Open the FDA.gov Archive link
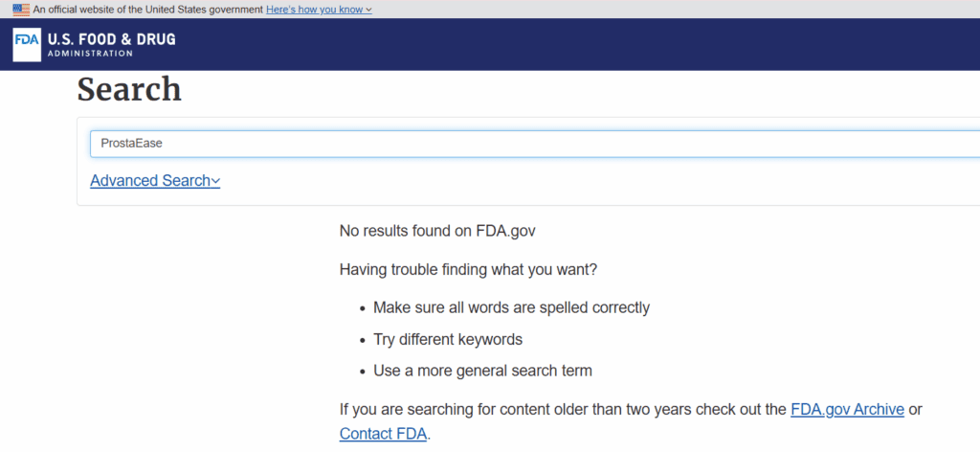980x452 pixels. point(847,410)
